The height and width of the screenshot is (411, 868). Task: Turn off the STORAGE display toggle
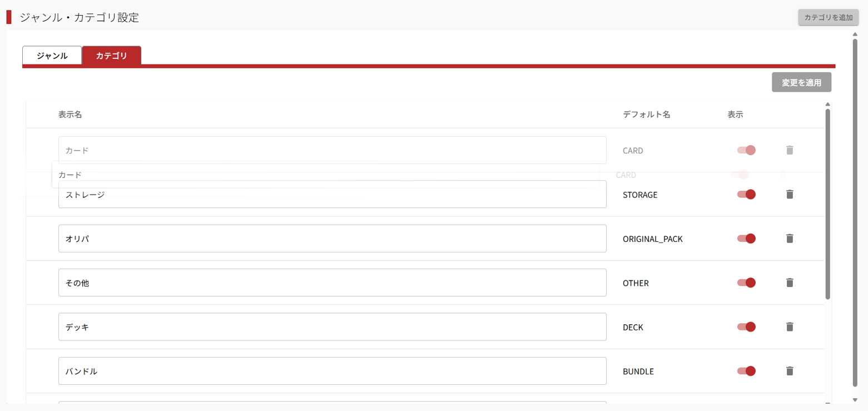coord(746,194)
